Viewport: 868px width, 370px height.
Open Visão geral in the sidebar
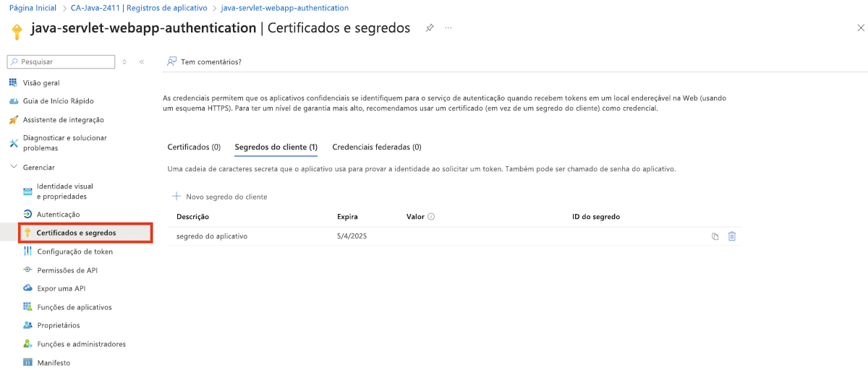click(41, 82)
